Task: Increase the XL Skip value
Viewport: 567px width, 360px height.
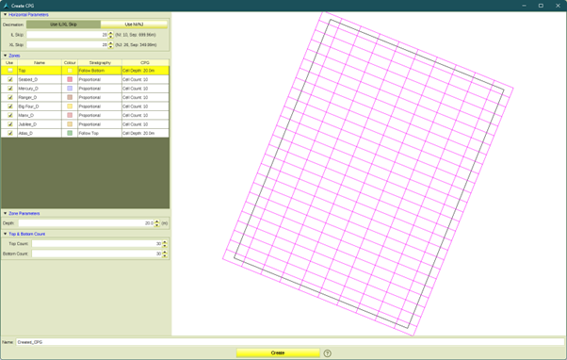Action: [111, 43]
